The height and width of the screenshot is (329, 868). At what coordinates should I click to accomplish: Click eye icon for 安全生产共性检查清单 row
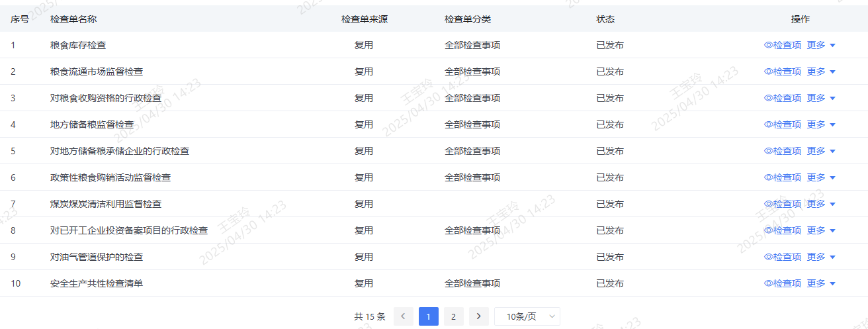pos(768,283)
